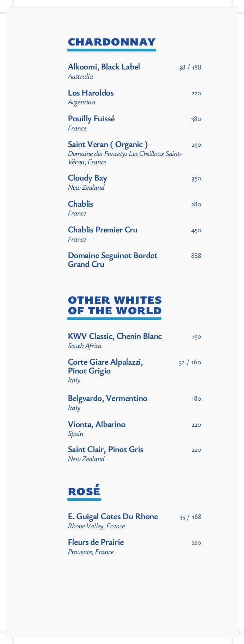Click the ROSÉ section heading
The height and width of the screenshot is (644, 244).
coord(84,491)
